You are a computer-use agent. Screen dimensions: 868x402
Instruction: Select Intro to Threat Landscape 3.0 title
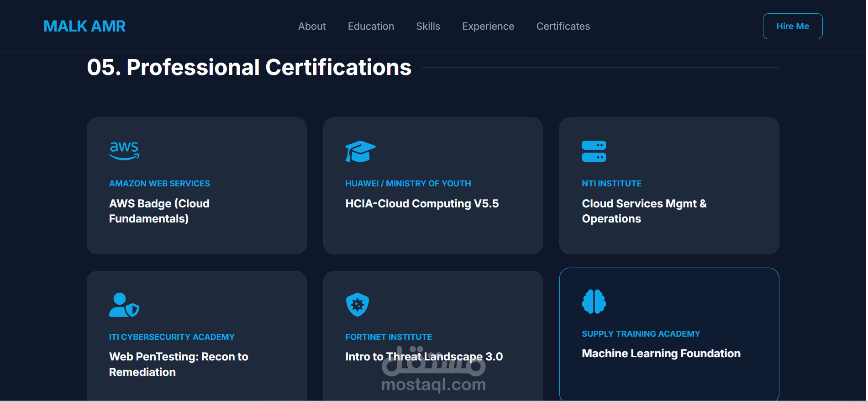click(424, 357)
